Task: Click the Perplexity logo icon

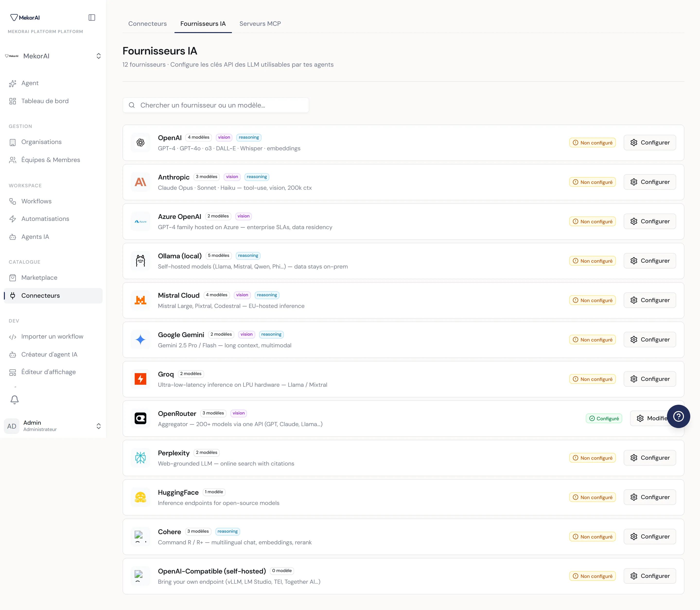Action: (140, 458)
